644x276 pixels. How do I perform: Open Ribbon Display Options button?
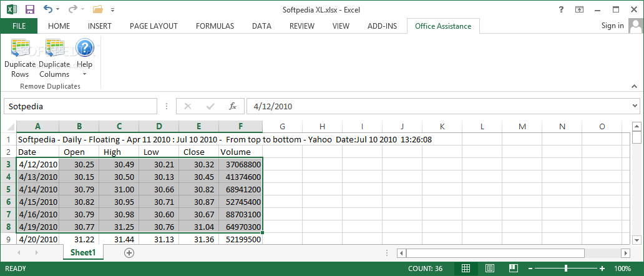pyautogui.click(x=579, y=9)
